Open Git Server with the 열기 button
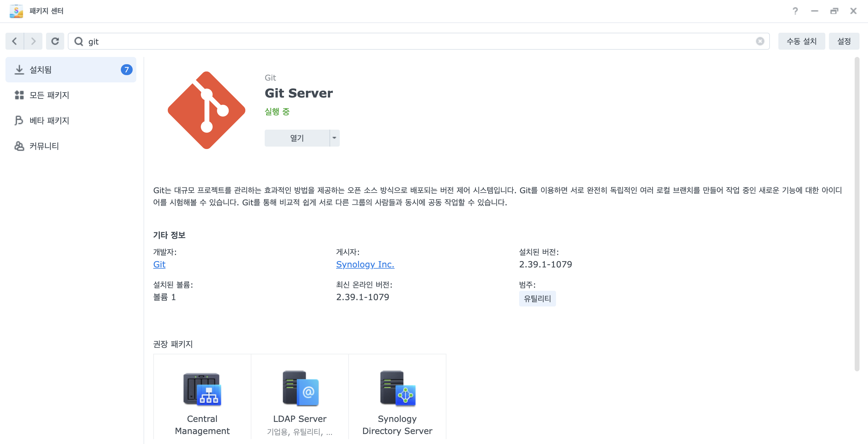This screenshot has width=868, height=444. tap(297, 138)
